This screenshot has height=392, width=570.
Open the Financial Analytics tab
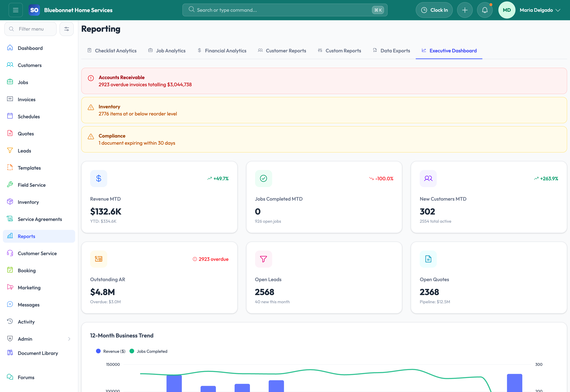[x=222, y=51]
